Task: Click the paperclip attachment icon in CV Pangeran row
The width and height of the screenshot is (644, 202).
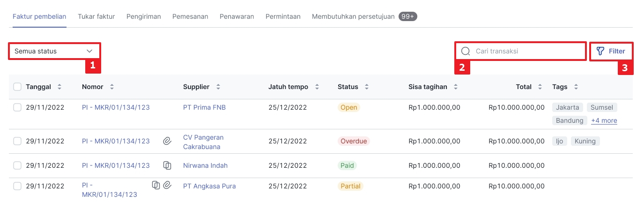Action: tap(167, 141)
